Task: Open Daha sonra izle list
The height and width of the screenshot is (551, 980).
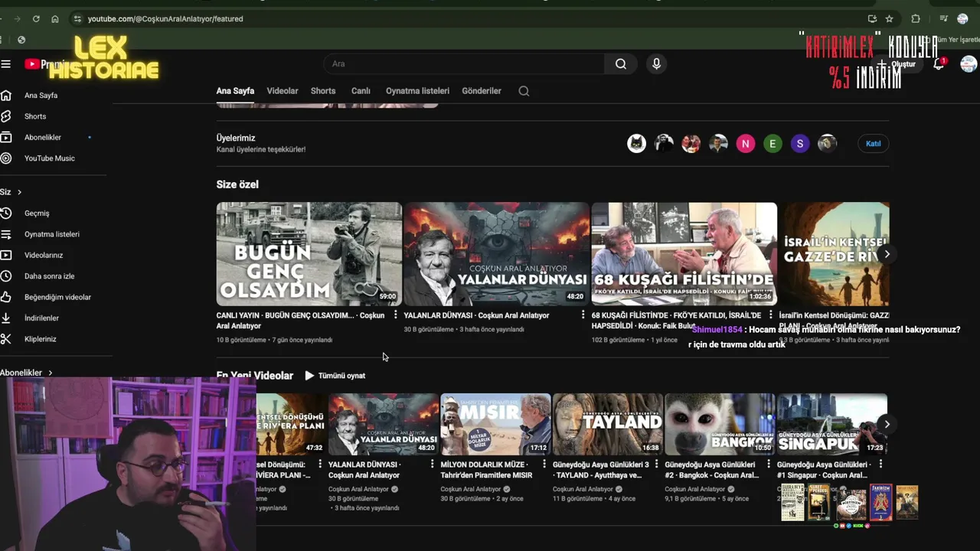Action: tap(49, 276)
